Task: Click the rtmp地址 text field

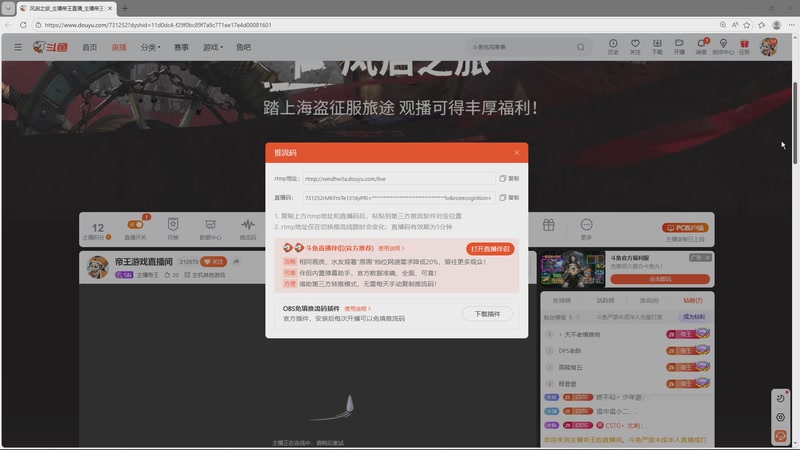Action: [x=398, y=179]
